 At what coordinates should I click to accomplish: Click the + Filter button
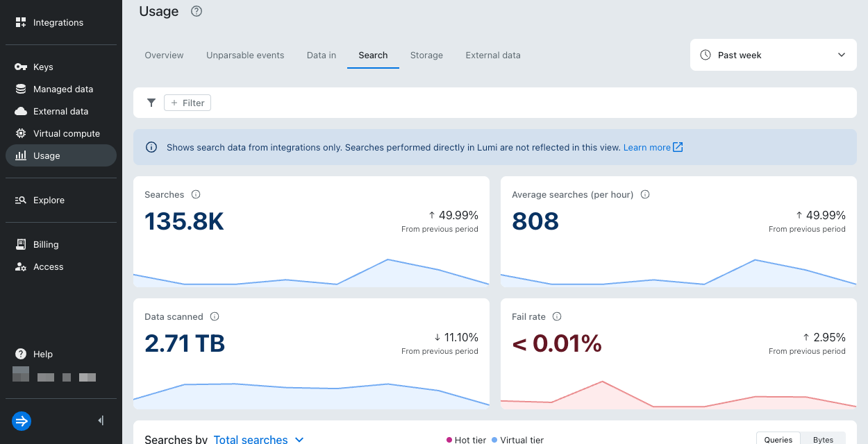tap(187, 103)
